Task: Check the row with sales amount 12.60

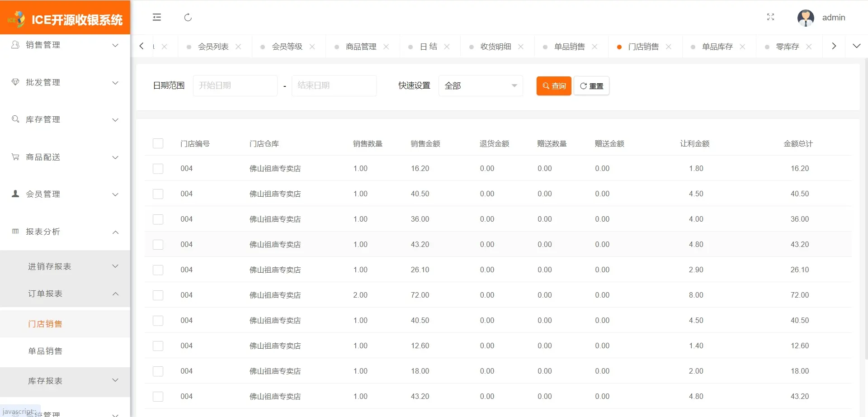Action: point(158,346)
